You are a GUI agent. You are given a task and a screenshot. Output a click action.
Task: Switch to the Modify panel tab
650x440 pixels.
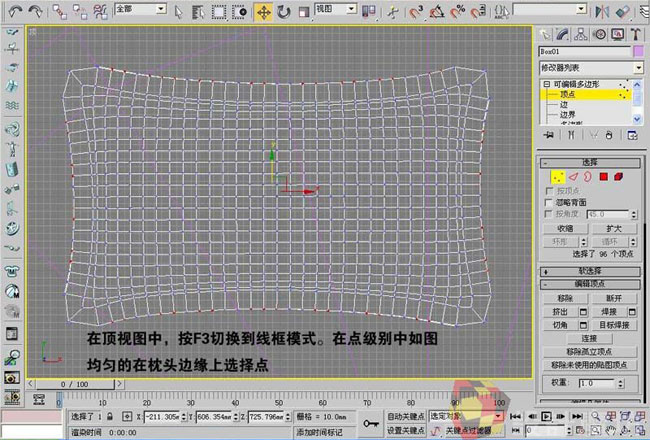(563, 34)
